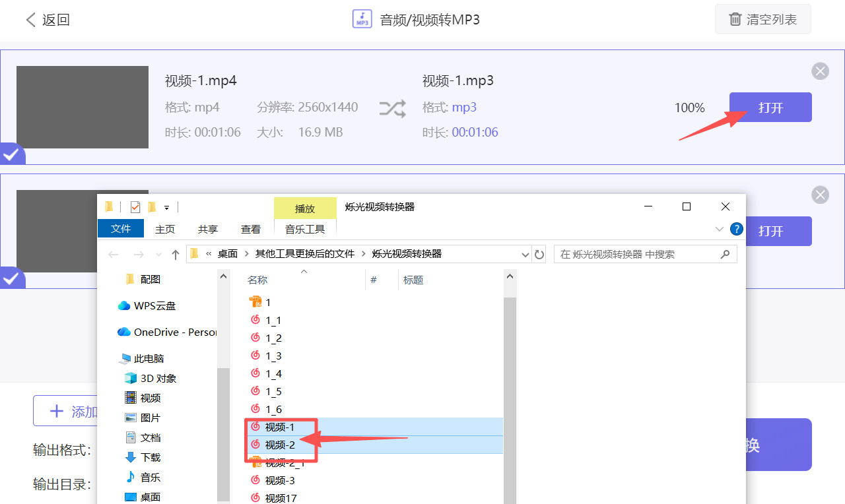
Task: Click the 视频-1.mp4 thumbnail preview
Action: click(x=83, y=107)
